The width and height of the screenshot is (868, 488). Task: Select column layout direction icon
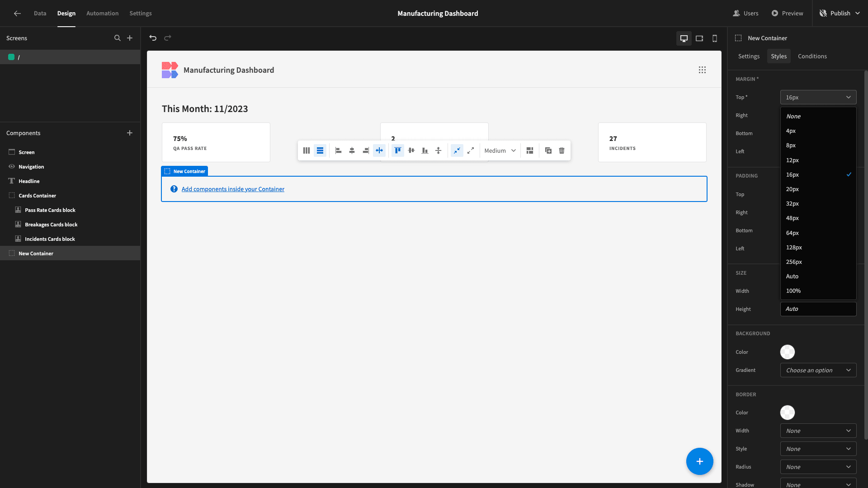tap(307, 150)
